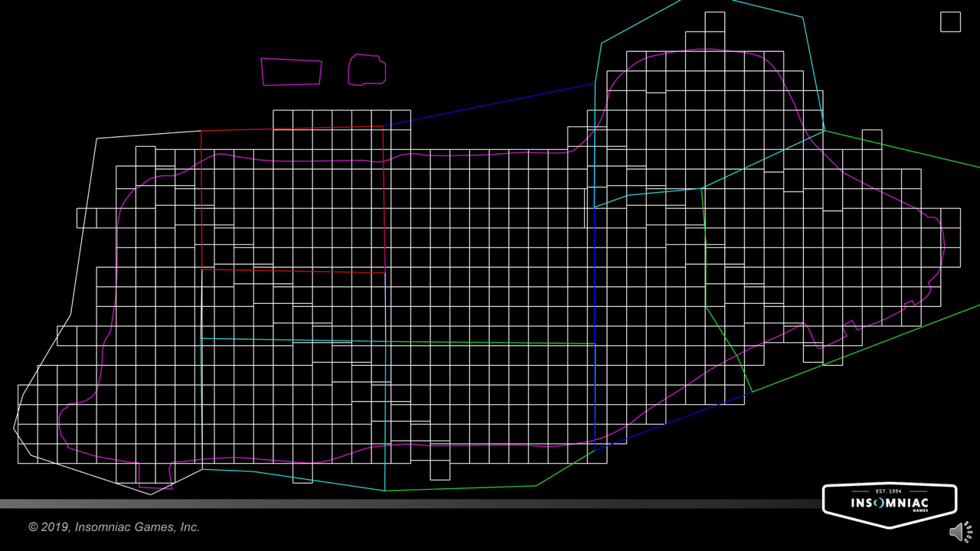Click the small white square at top right
Image resolution: width=980 pixels, height=551 pixels.
coord(950,22)
